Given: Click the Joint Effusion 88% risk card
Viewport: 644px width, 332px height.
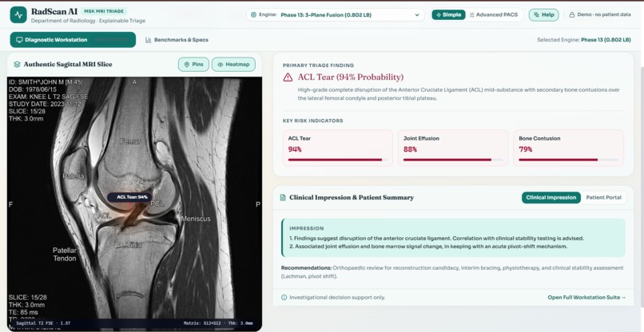Looking at the screenshot, I should [453, 148].
